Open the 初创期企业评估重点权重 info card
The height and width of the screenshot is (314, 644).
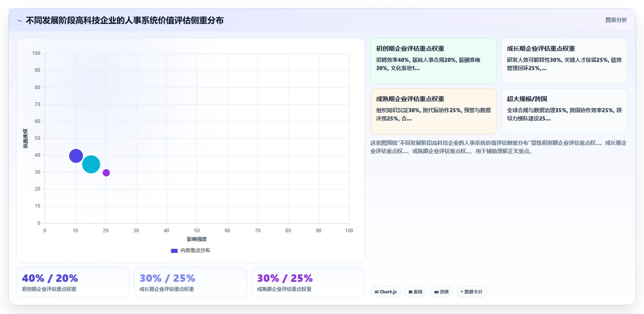[434, 61]
